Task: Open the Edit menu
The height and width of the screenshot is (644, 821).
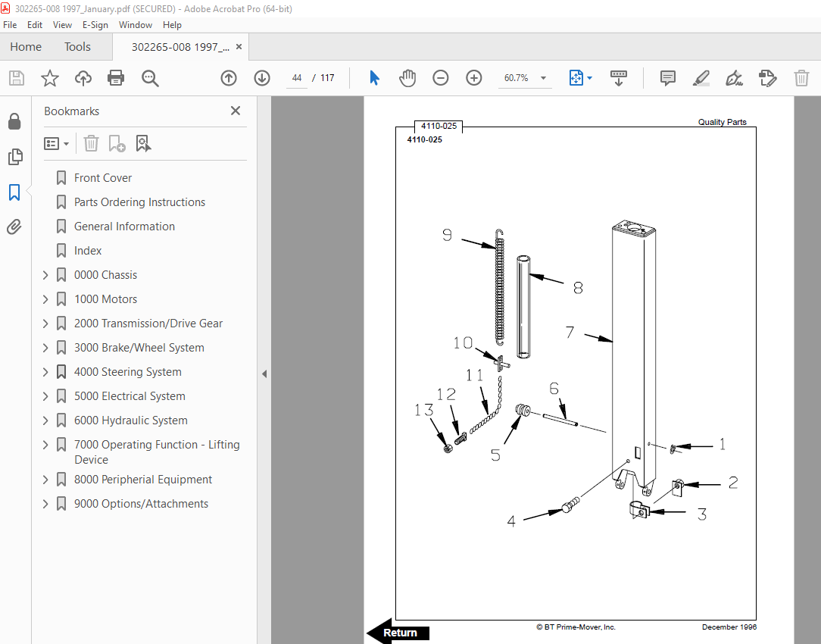Action: click(x=35, y=24)
